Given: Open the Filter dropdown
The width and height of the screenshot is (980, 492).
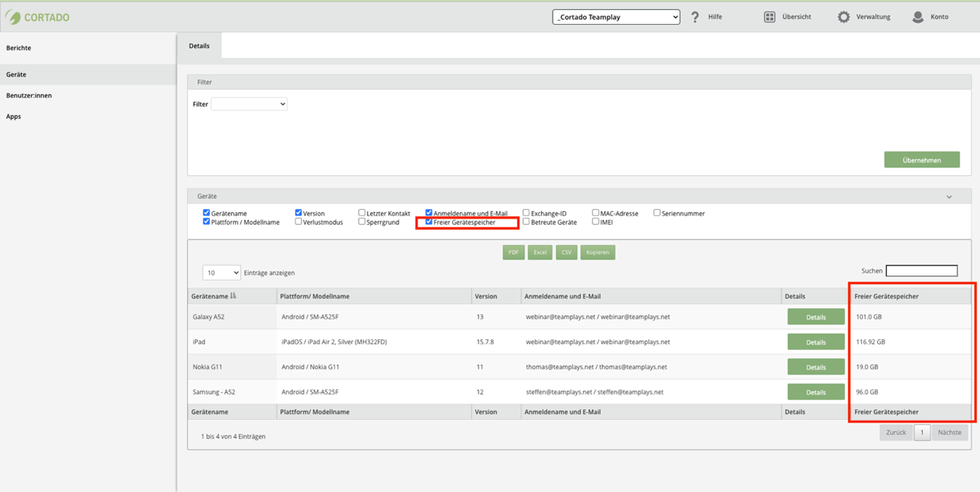Looking at the screenshot, I should click(x=249, y=104).
